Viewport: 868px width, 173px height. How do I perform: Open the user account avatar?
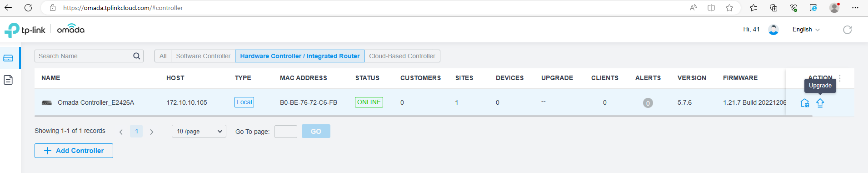tap(773, 30)
